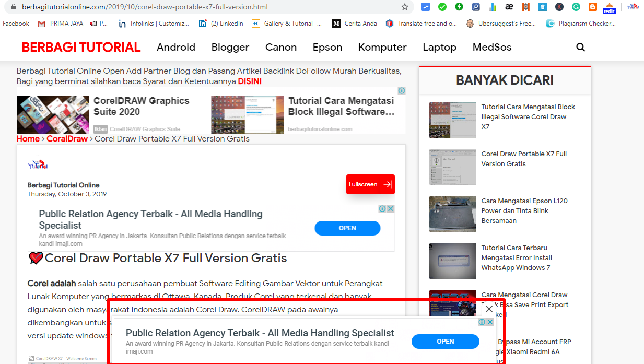Screen dimensions: 644x364
Task: Click thumbnail beside sidebar Corel Draw Portable post
Action: tap(453, 167)
